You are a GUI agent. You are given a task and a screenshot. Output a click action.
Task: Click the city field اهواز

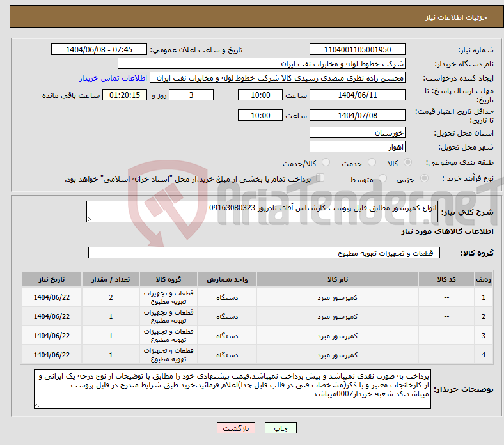point(357,146)
